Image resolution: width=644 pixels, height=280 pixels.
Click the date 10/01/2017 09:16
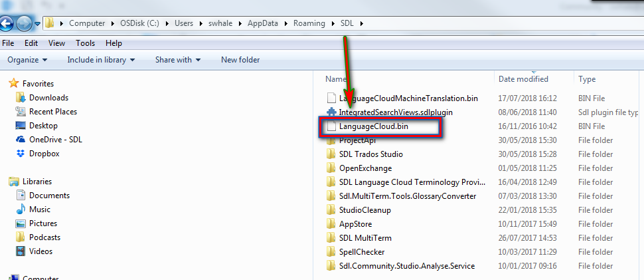tap(527, 266)
